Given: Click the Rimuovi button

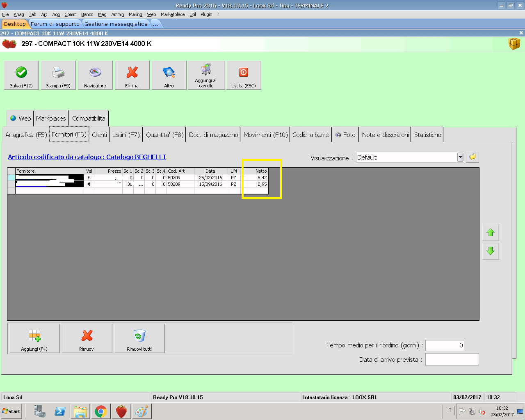Looking at the screenshot, I should click(87, 338).
